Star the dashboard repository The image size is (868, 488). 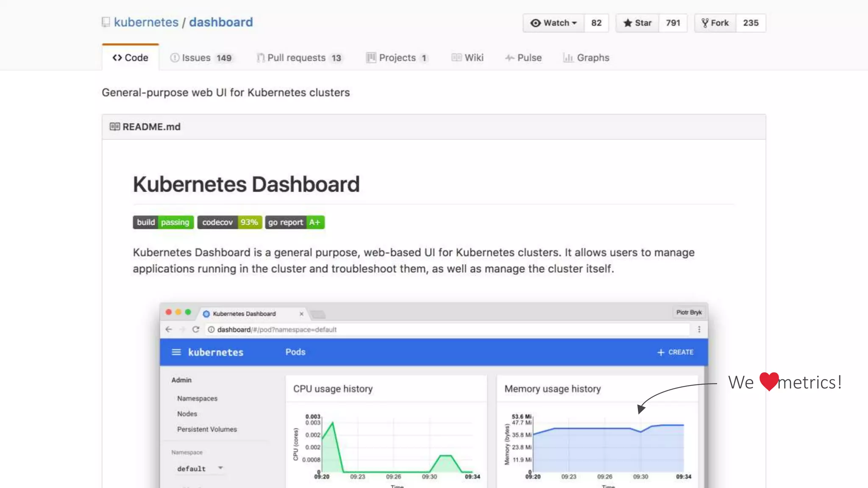pyautogui.click(x=637, y=23)
